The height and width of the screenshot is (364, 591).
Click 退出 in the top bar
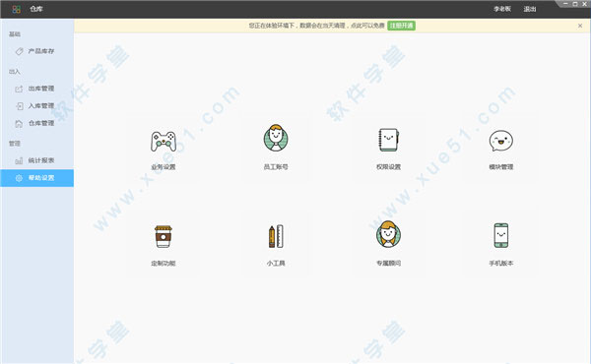[x=530, y=9]
